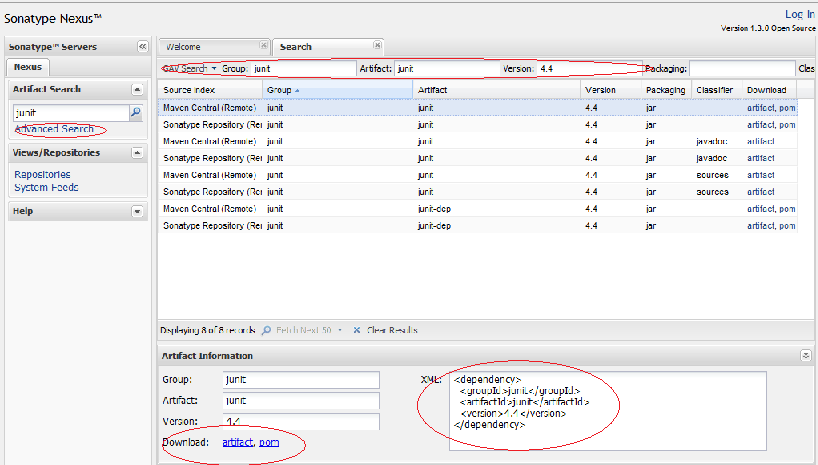
Task: Sort by the Classifier column header
Action: 717,90
